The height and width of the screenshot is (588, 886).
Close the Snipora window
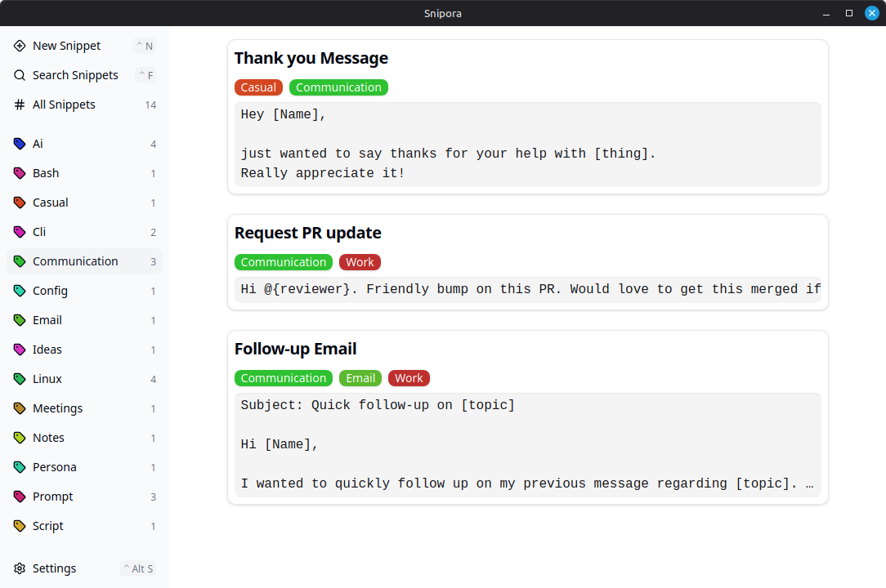click(872, 13)
